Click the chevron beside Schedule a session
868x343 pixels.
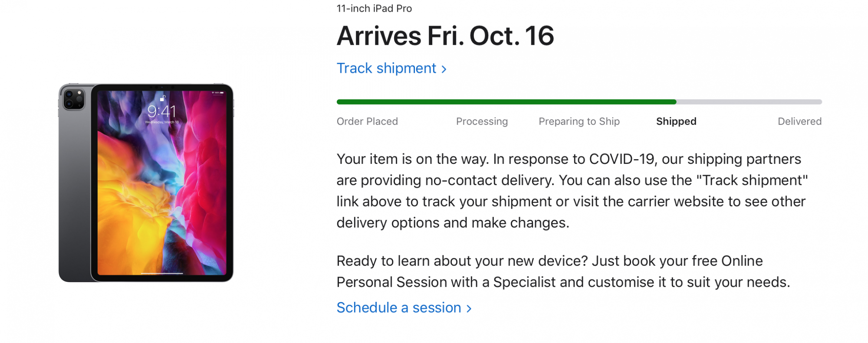pos(469,309)
